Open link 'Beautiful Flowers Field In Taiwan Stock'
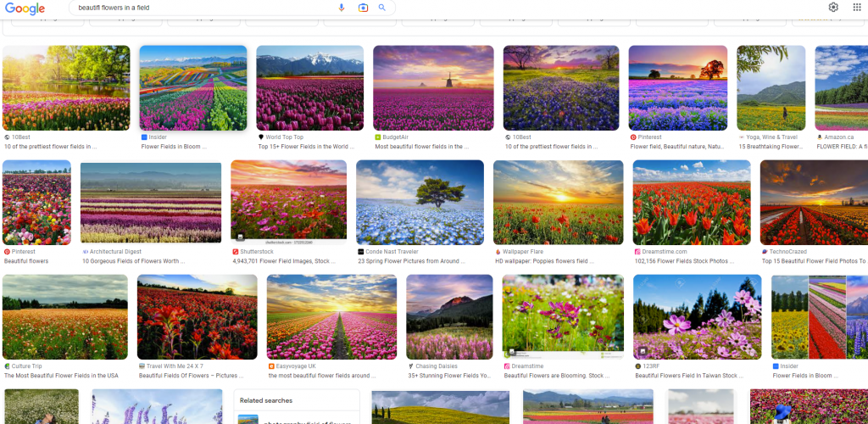 690,376
